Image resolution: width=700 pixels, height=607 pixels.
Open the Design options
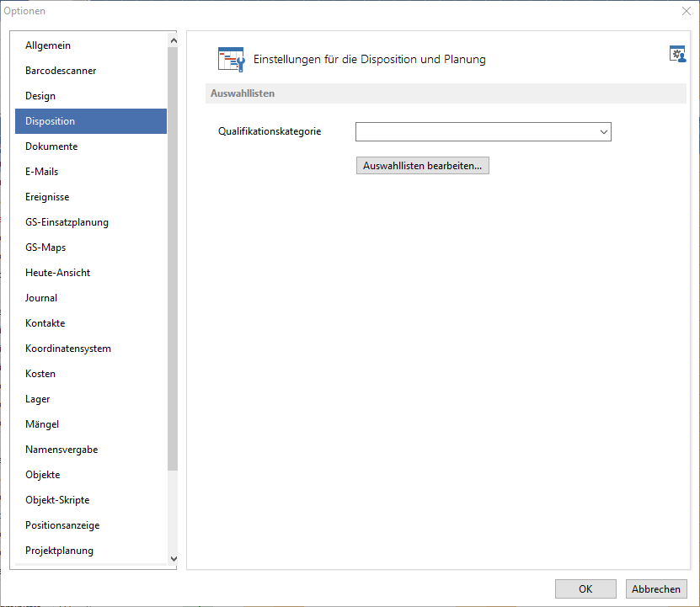pyautogui.click(x=91, y=96)
